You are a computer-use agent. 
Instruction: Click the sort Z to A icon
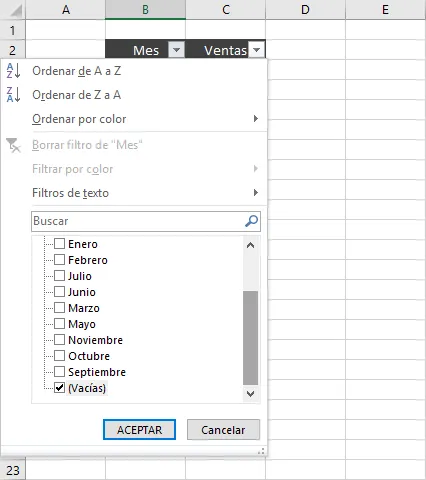pos(13,95)
